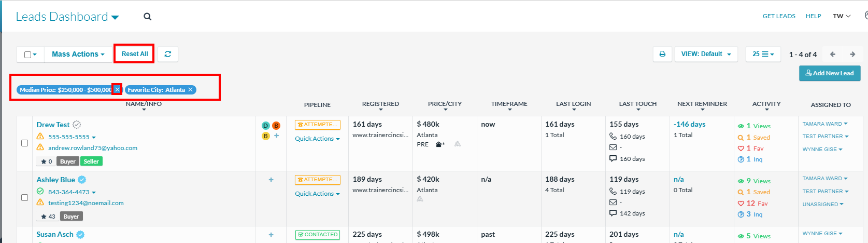Click the refresh leads icon
868x243 pixels.
click(x=168, y=54)
